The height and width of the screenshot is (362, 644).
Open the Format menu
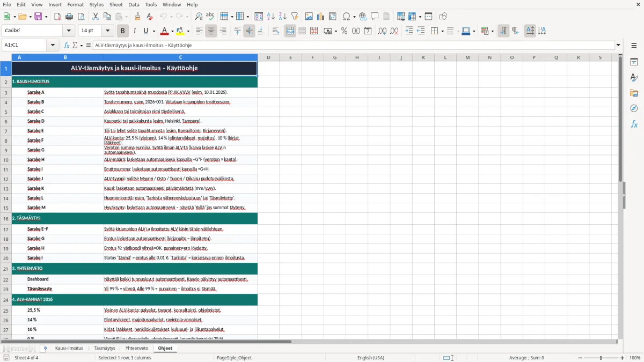[x=75, y=4]
